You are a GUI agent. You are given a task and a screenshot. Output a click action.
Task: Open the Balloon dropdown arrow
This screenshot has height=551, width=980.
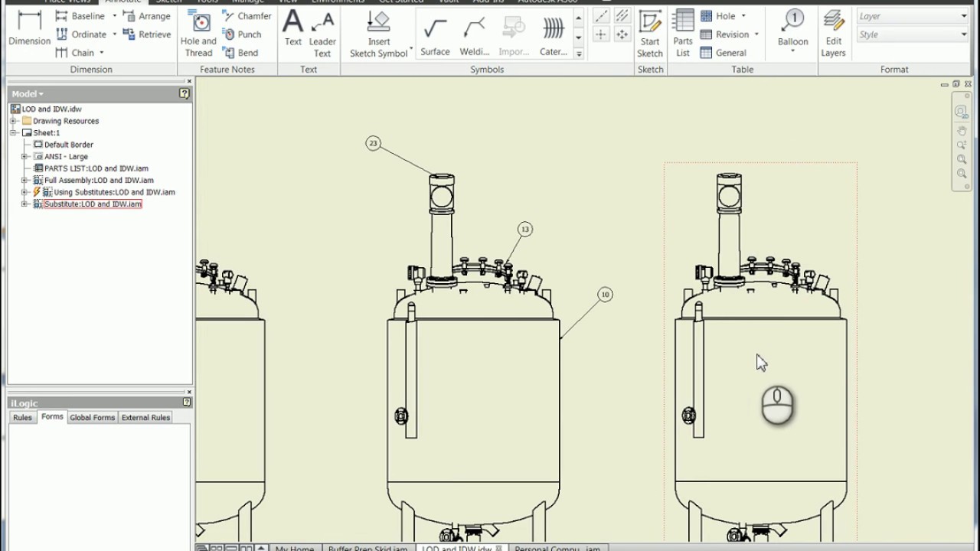coord(793,52)
